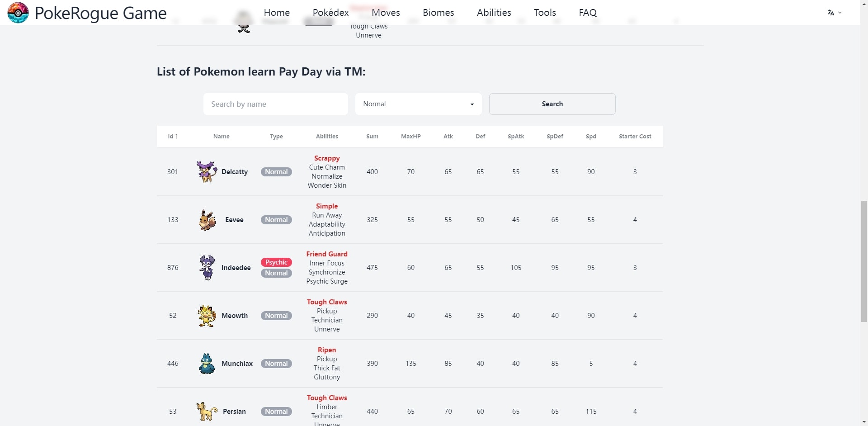Open the Moves menu item

tap(386, 13)
